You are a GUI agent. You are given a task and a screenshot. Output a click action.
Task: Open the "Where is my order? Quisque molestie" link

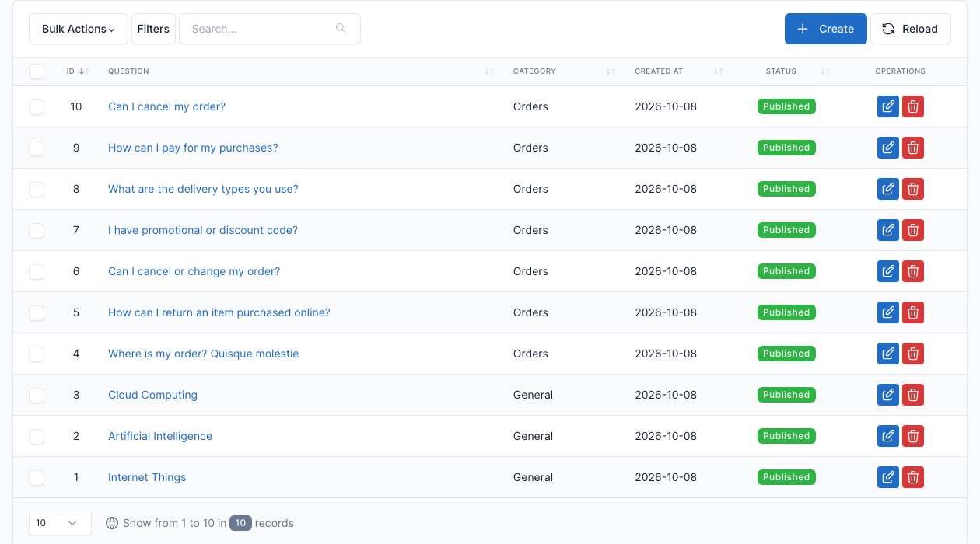click(x=203, y=354)
